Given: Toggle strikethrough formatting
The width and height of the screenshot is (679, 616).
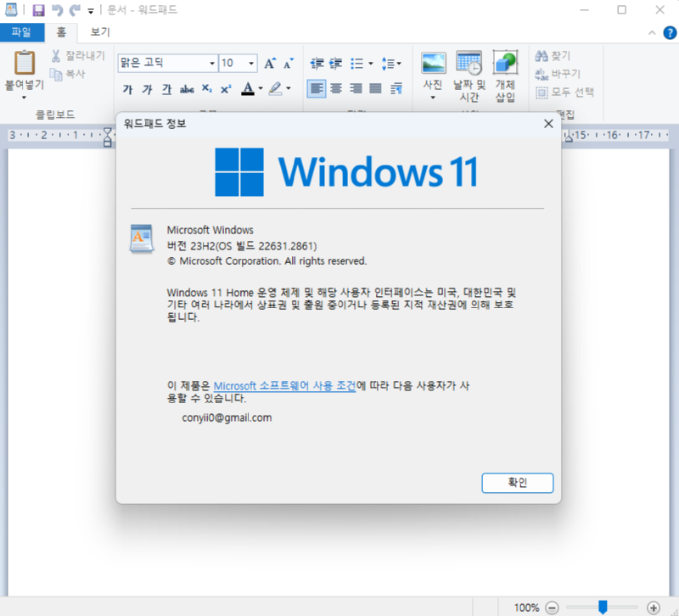Looking at the screenshot, I should 188,89.
